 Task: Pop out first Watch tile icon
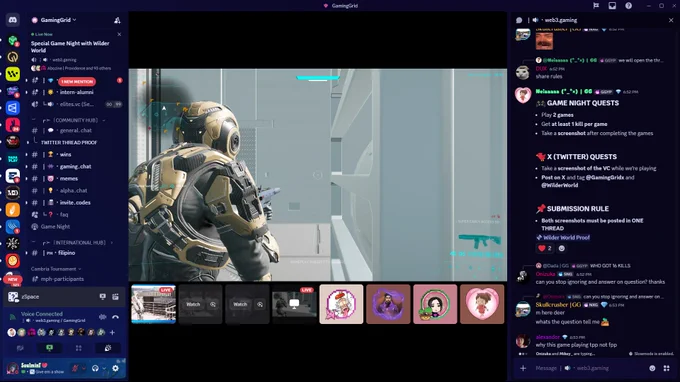tap(213, 304)
